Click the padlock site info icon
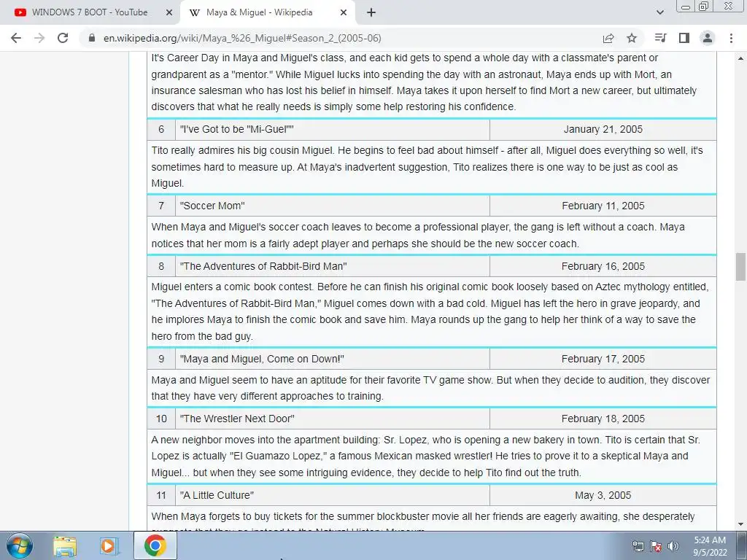Viewport: 747px width, 560px height. click(92, 38)
